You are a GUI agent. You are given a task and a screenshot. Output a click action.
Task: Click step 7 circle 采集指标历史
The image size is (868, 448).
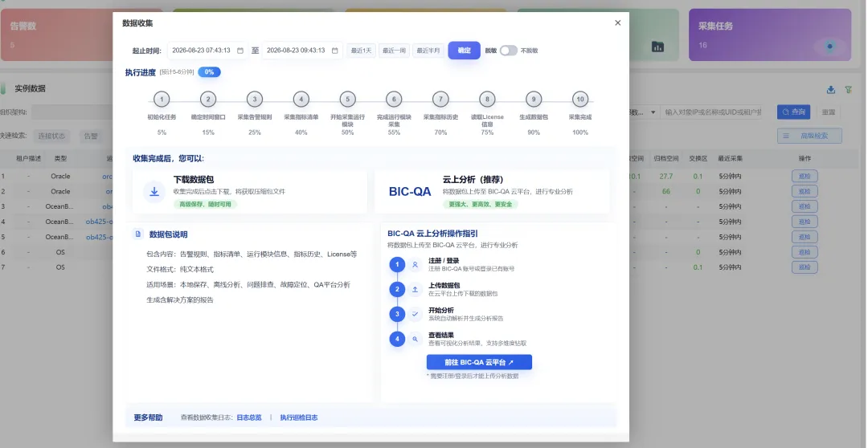tap(440, 100)
